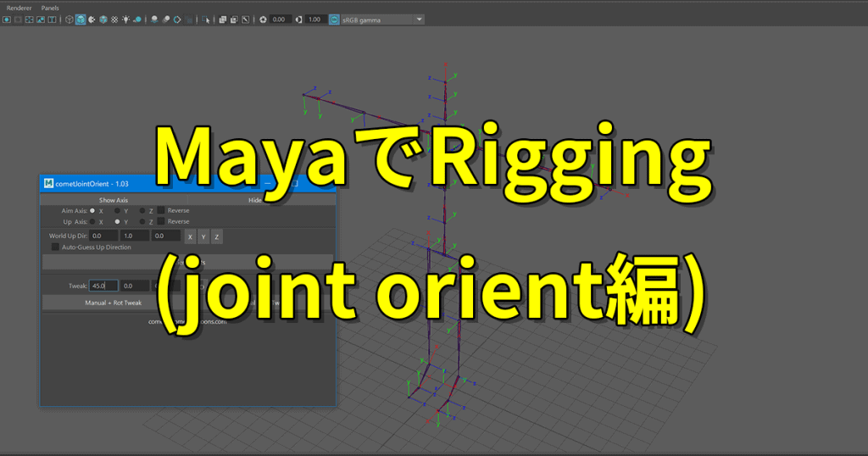Check the Reverse box for Aim Axis

click(x=161, y=210)
